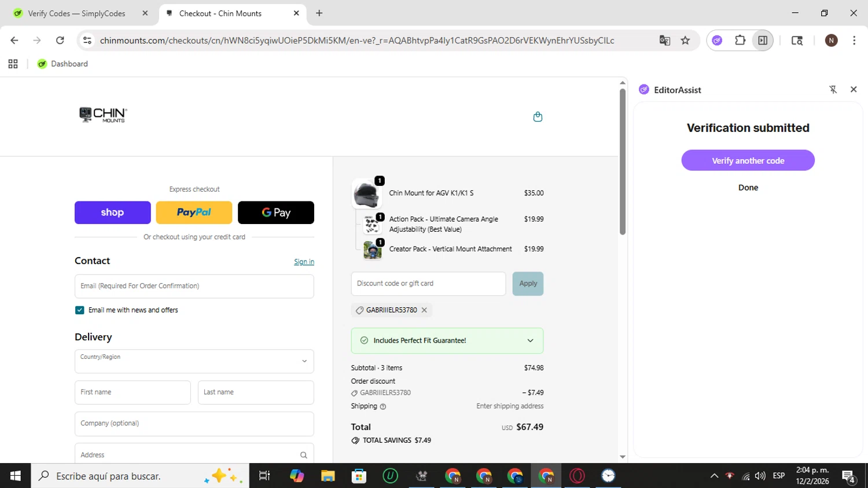The image size is (868, 488).
Task: Open the Windows Start menu
Action: (16, 476)
